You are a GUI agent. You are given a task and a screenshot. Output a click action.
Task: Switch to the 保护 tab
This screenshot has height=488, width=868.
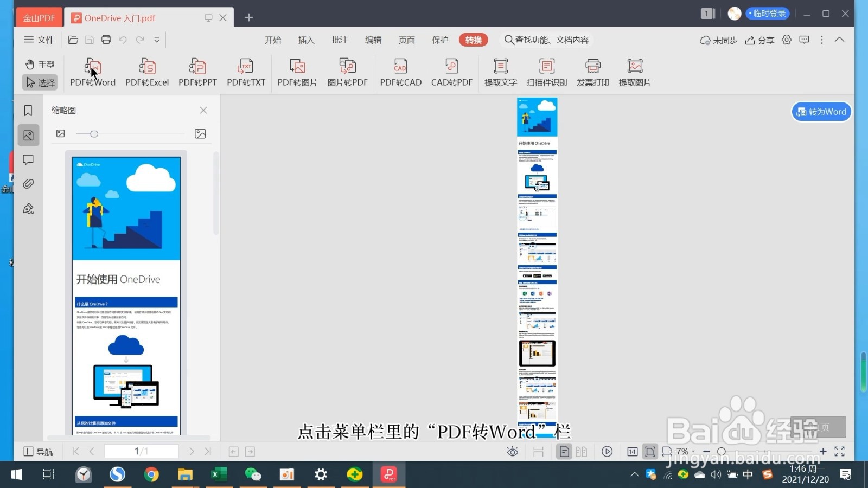440,40
